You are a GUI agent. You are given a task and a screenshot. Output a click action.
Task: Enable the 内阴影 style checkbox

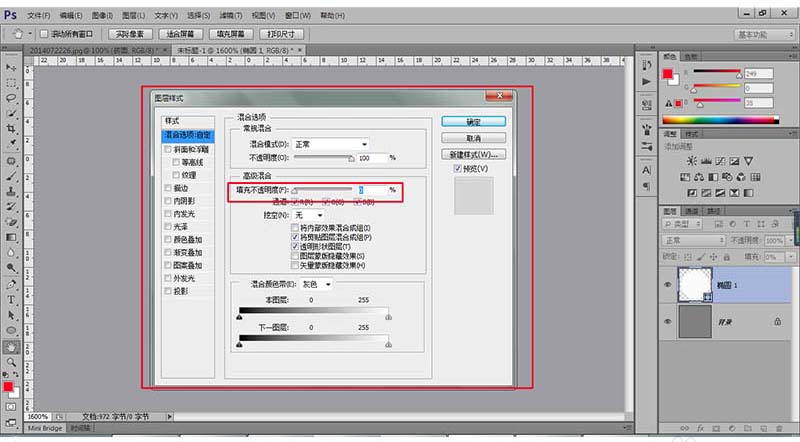(168, 201)
